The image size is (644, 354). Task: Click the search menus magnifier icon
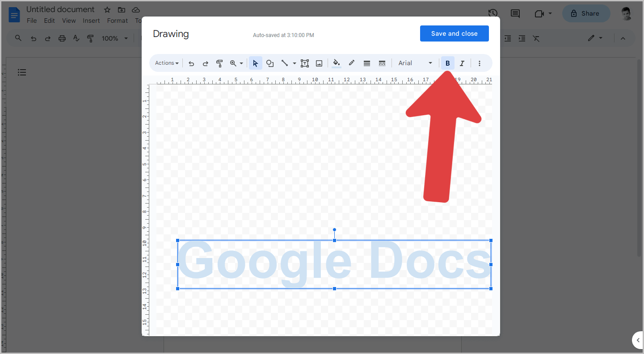click(x=18, y=38)
